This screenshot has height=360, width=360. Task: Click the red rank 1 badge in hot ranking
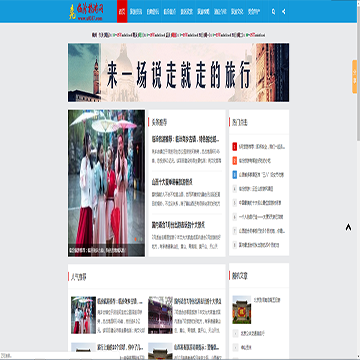pos(235,147)
